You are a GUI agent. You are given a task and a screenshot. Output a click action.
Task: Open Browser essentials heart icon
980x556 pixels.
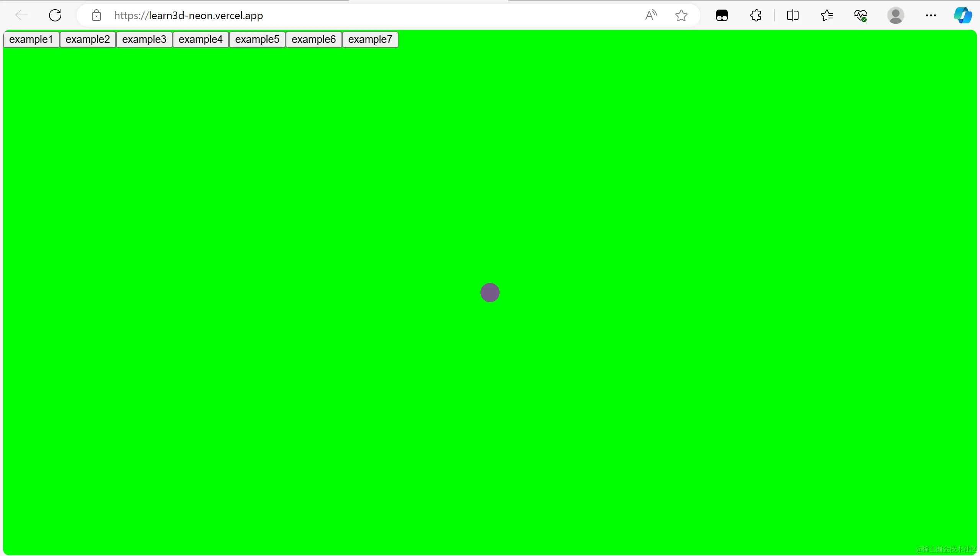pyautogui.click(x=861, y=16)
